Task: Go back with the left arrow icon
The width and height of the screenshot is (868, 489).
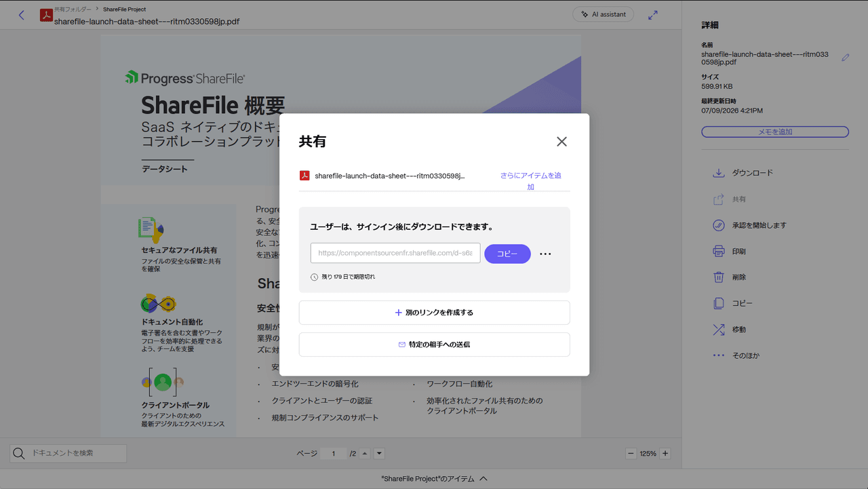Action: pos(22,15)
